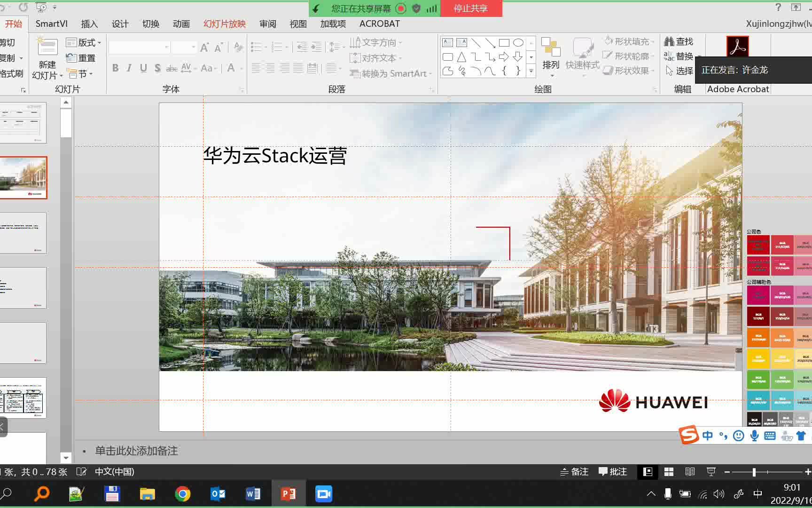Open the Design (设计) tab
812x508 pixels.
[x=120, y=24]
